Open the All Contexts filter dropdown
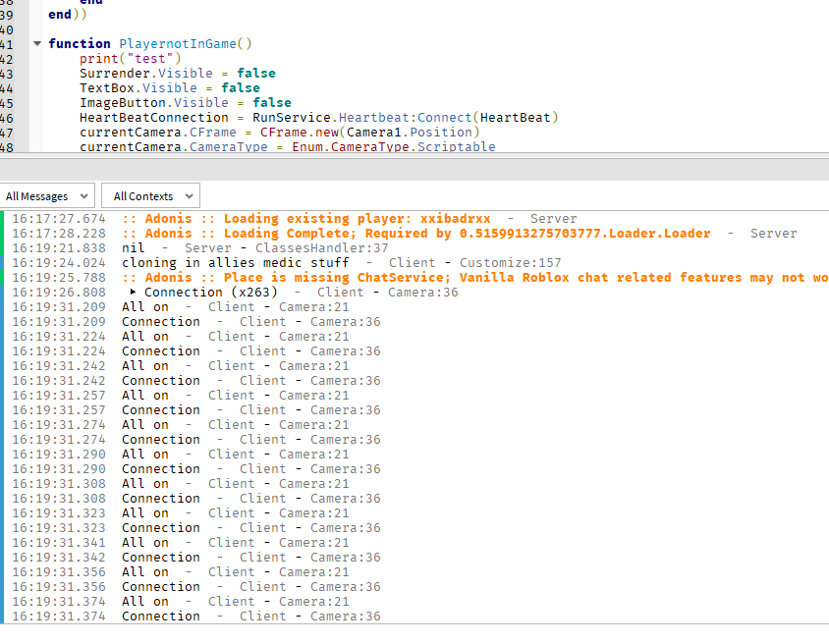 tap(149, 195)
